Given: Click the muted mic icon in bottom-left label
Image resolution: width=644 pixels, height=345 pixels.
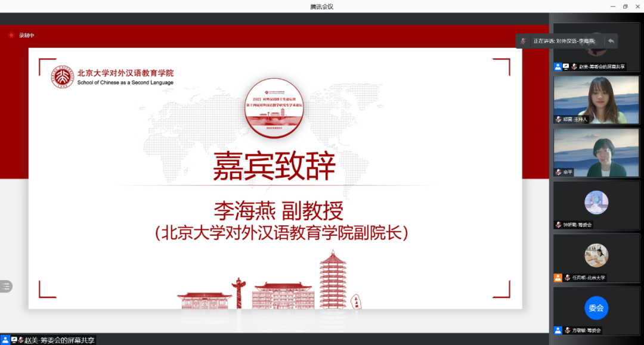Looking at the screenshot, I should [x=20, y=340].
